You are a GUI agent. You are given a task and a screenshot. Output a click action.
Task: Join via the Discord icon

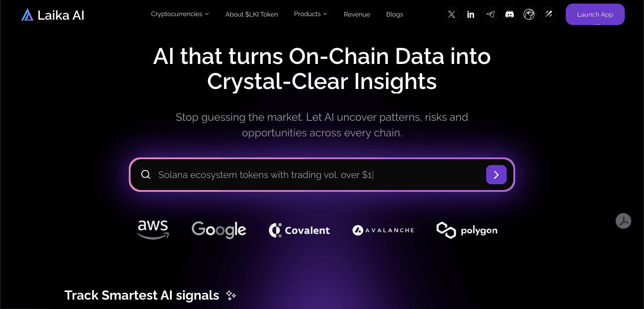coord(510,15)
